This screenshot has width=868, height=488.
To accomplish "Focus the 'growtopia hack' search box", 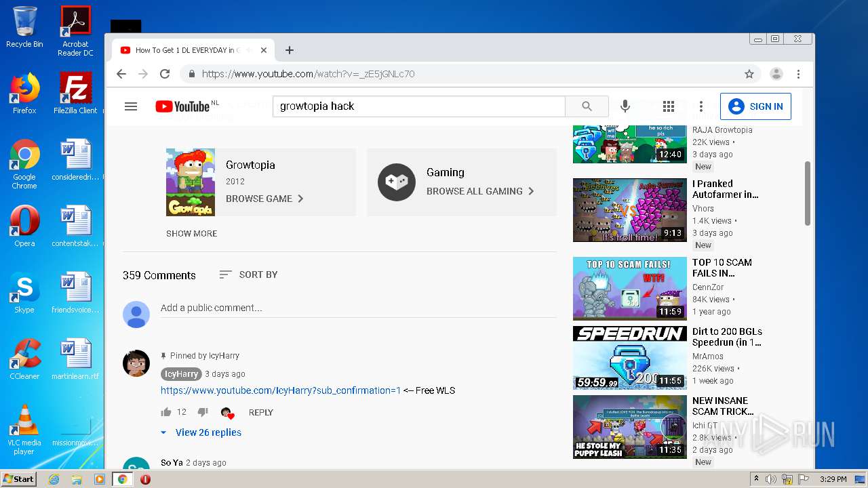I will pos(419,106).
